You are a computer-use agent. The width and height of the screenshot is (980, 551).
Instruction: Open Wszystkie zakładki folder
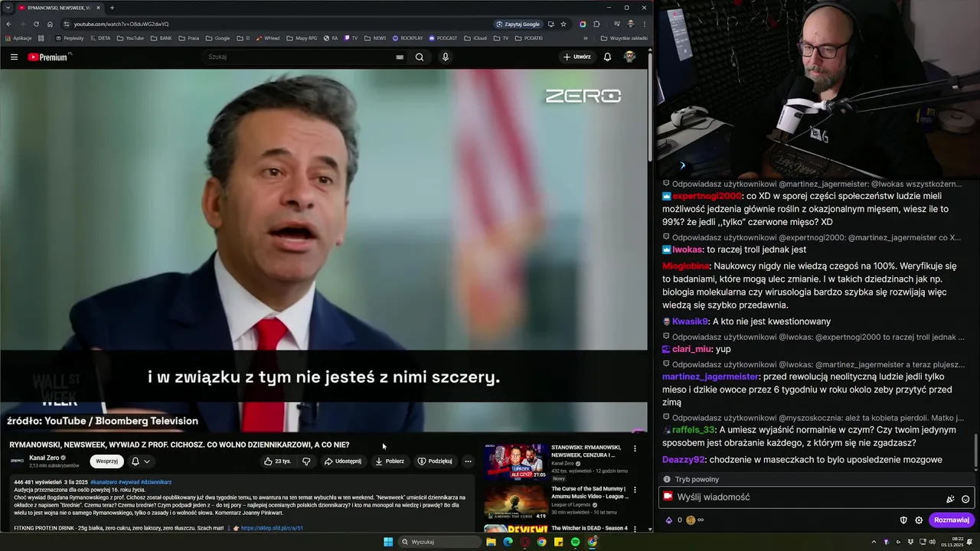[x=624, y=37]
